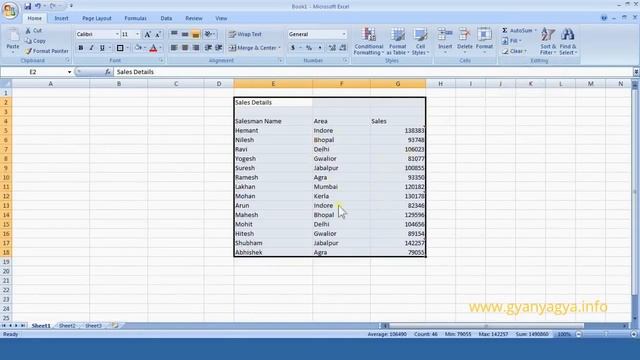Center text horizontally

[x=185, y=48]
